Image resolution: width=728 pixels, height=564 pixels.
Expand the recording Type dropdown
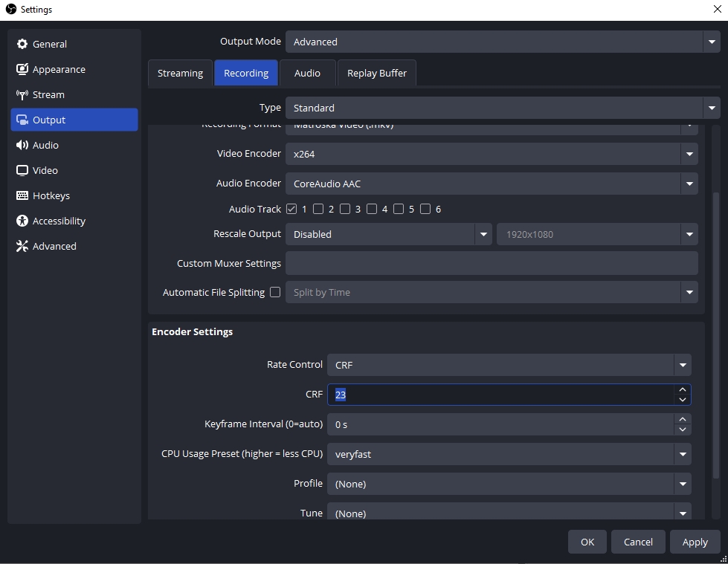click(x=503, y=108)
